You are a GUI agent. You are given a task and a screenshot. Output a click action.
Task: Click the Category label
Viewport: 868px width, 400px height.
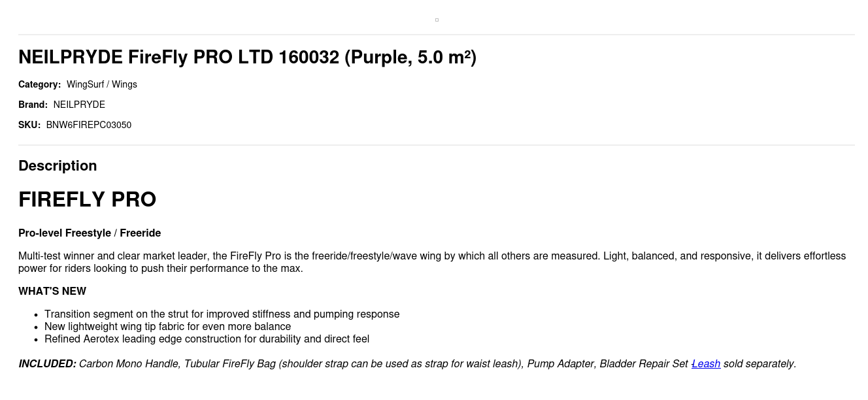(x=39, y=84)
